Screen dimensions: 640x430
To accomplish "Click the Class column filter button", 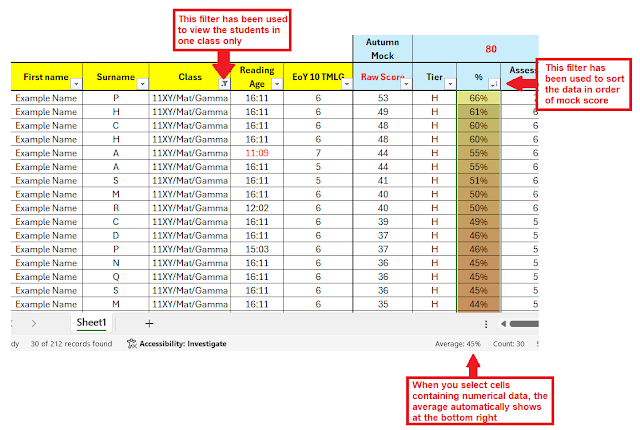I will pyautogui.click(x=224, y=85).
